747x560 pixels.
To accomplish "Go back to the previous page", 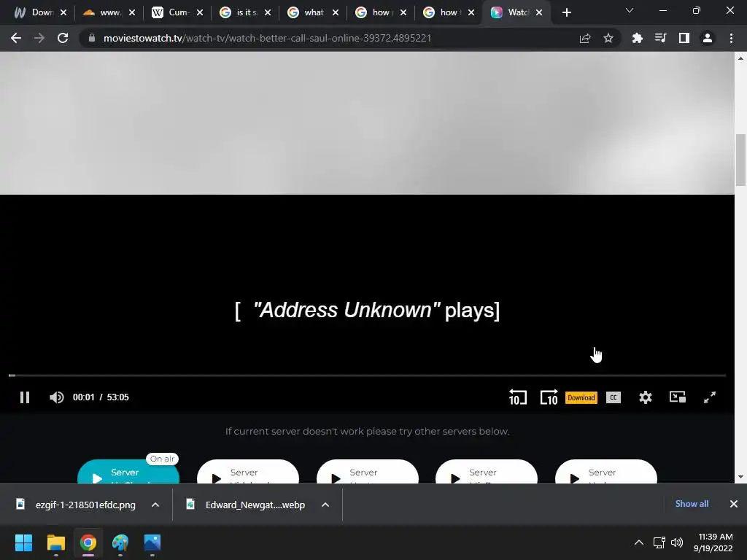I will tap(16, 38).
